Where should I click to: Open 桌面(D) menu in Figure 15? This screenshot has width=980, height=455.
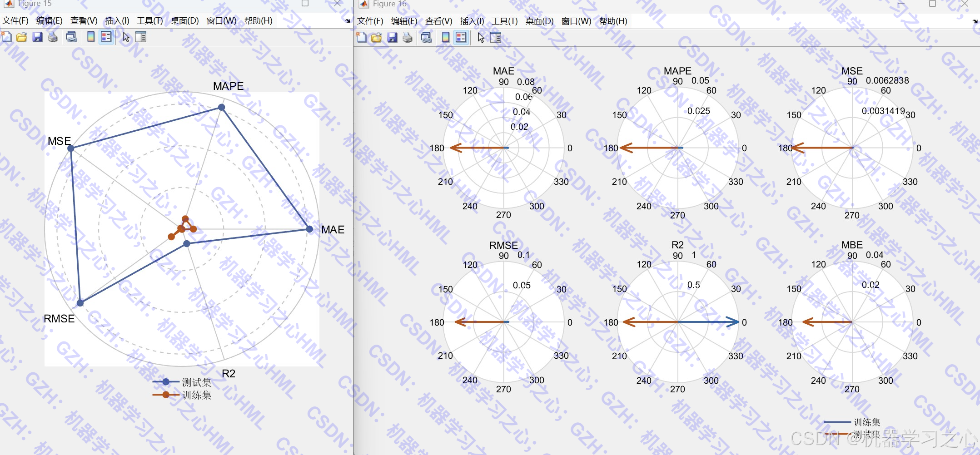[x=184, y=20]
